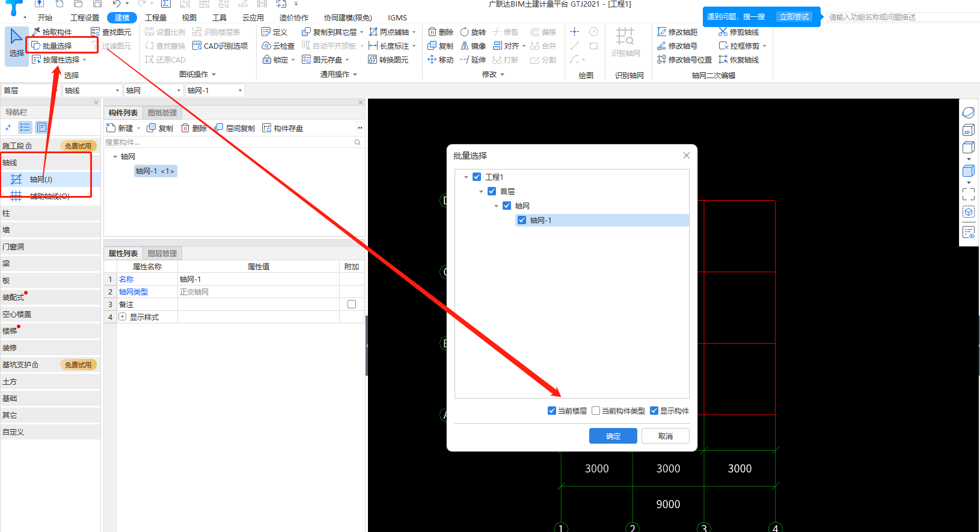This screenshot has height=532, width=980.
Task: Click 复制 in the 修改 group
Action: [441, 46]
